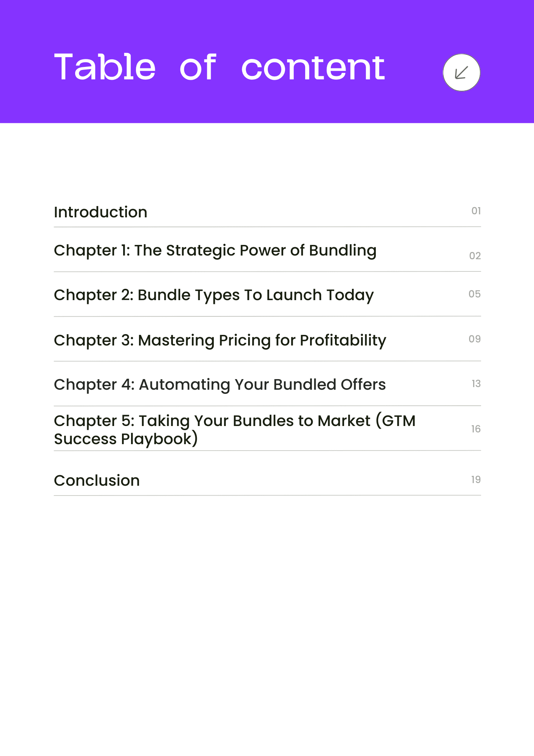Jump to Chapter 4: Automating Your Bundled Offers
534x756 pixels.
[220, 385]
